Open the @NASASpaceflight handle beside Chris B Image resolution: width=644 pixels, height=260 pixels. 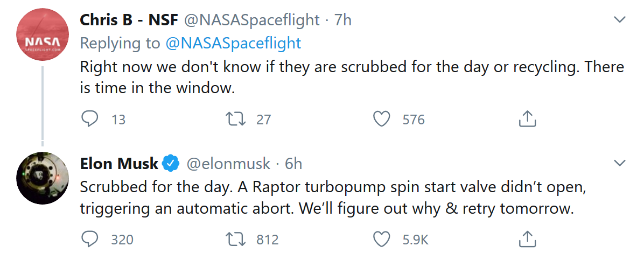(x=252, y=20)
